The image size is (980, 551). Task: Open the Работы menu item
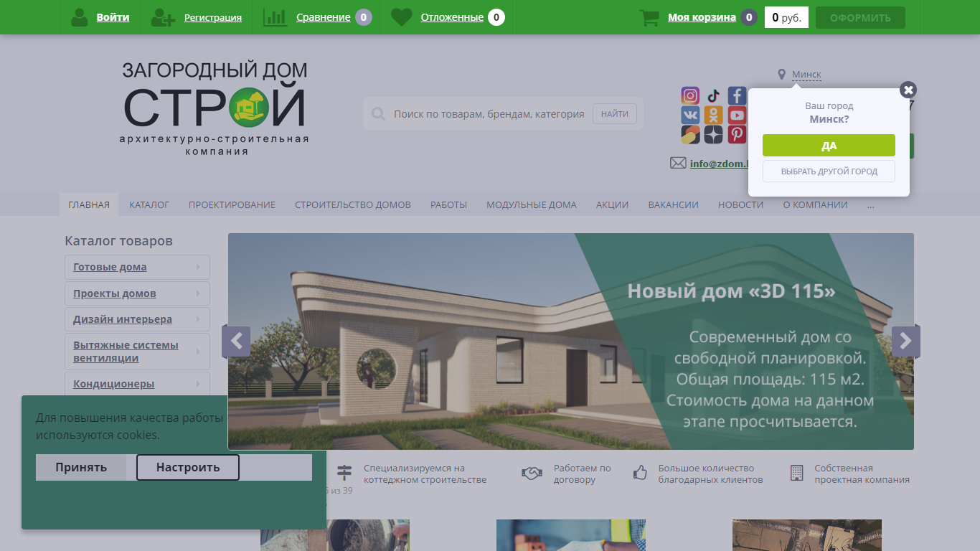click(x=448, y=204)
